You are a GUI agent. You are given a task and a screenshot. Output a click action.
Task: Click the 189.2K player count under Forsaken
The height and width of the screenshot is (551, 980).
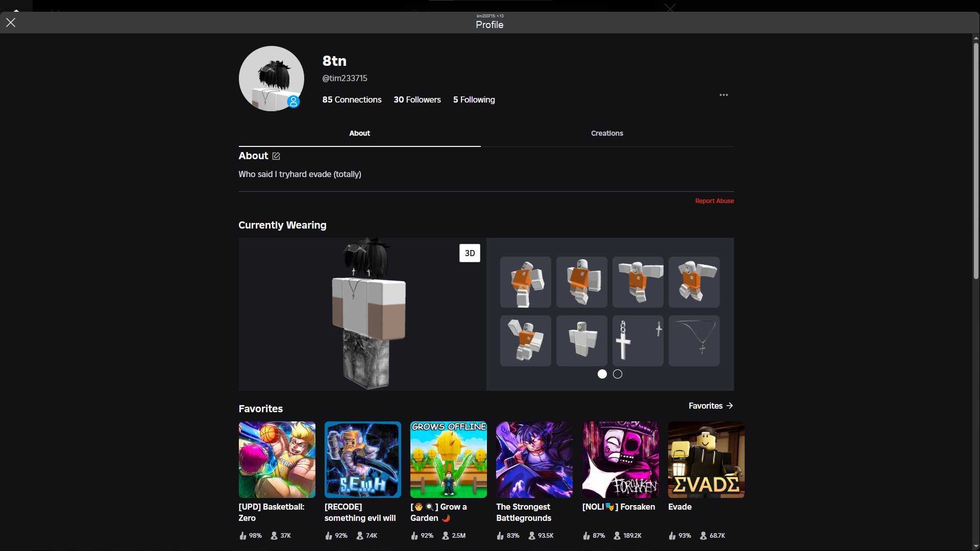628,536
